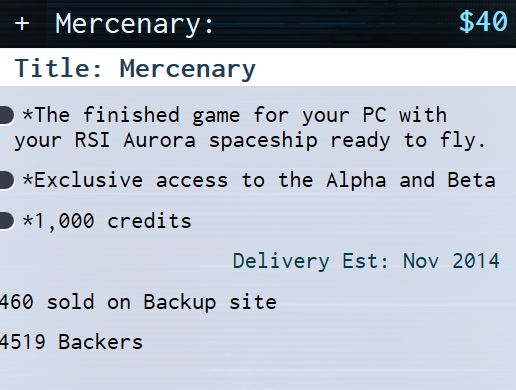Select the finished game for your PC text

tap(234, 115)
